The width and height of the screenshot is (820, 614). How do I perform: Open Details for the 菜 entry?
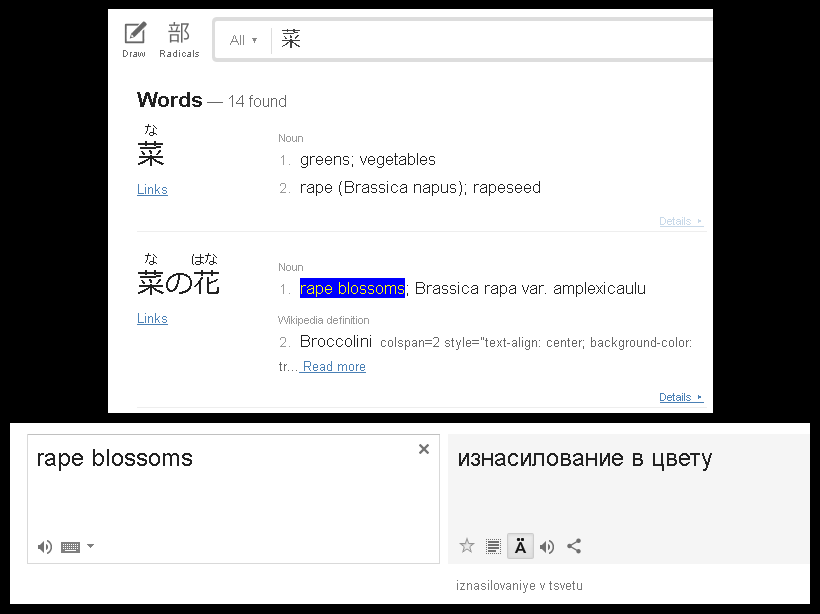[681, 221]
